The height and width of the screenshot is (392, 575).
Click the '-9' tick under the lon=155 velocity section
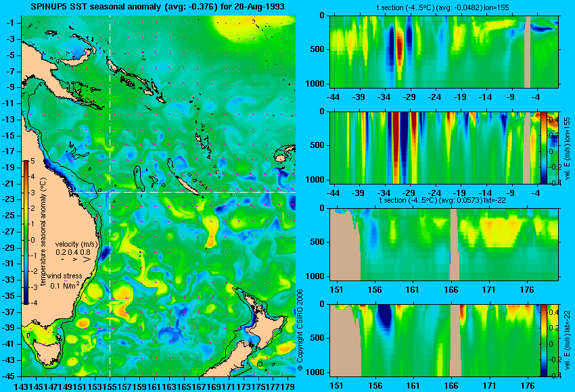pos(511,193)
